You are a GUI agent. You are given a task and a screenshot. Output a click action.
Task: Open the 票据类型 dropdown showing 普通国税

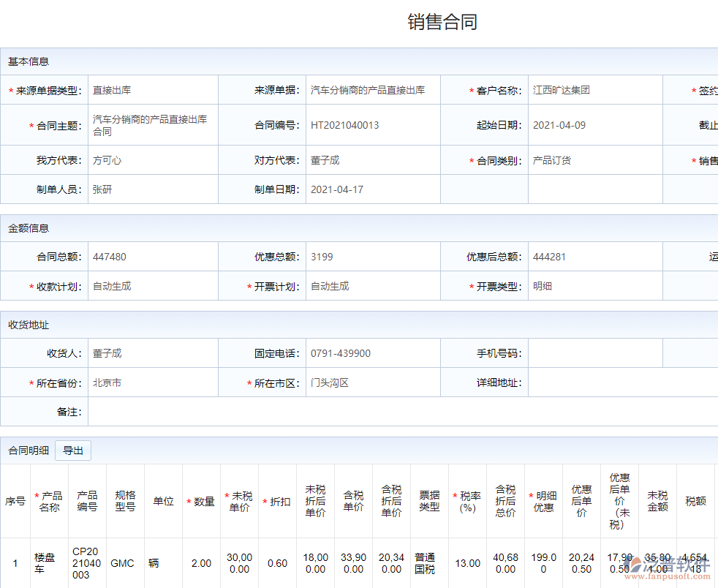[428, 563]
